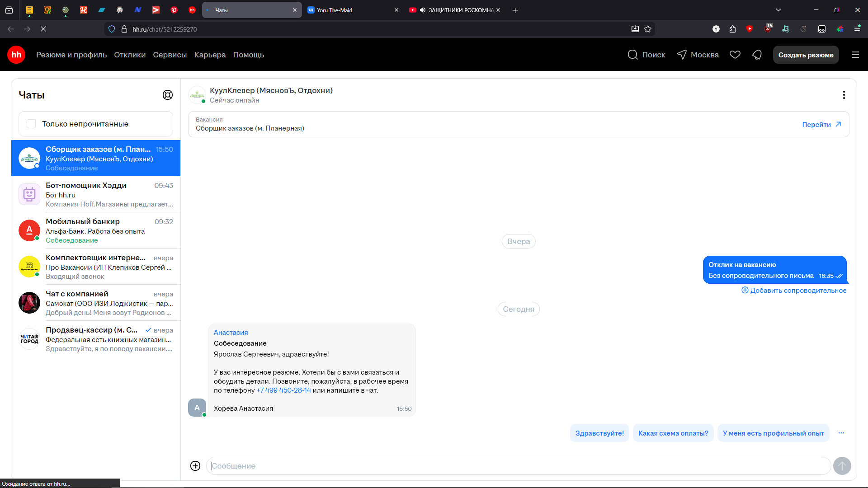Image resolution: width=868 pixels, height=488 pixels.
Task: Select the 'Какая схема оплаты?' quick reply
Action: [673, 433]
